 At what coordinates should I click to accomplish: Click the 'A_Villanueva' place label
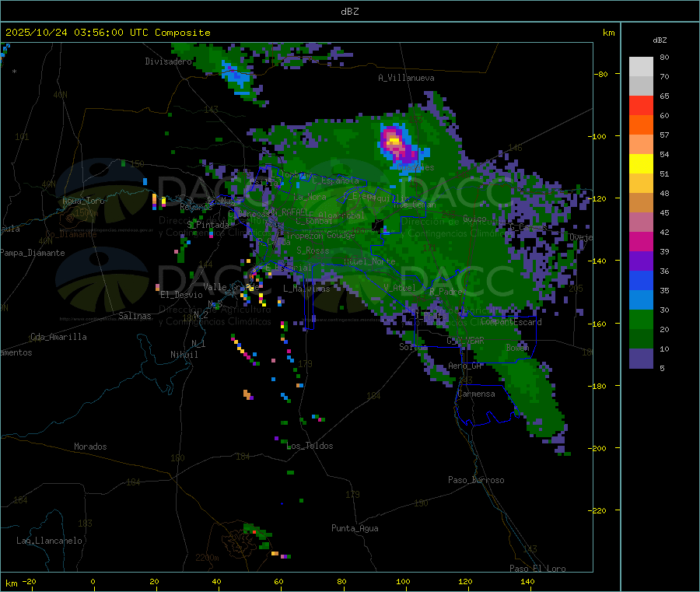pyautogui.click(x=406, y=78)
